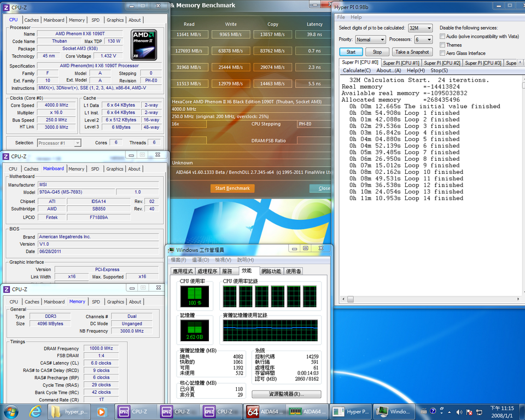Open Graphics tab in Mainboard CPU-Z window
The image size is (525, 420).
click(x=114, y=169)
